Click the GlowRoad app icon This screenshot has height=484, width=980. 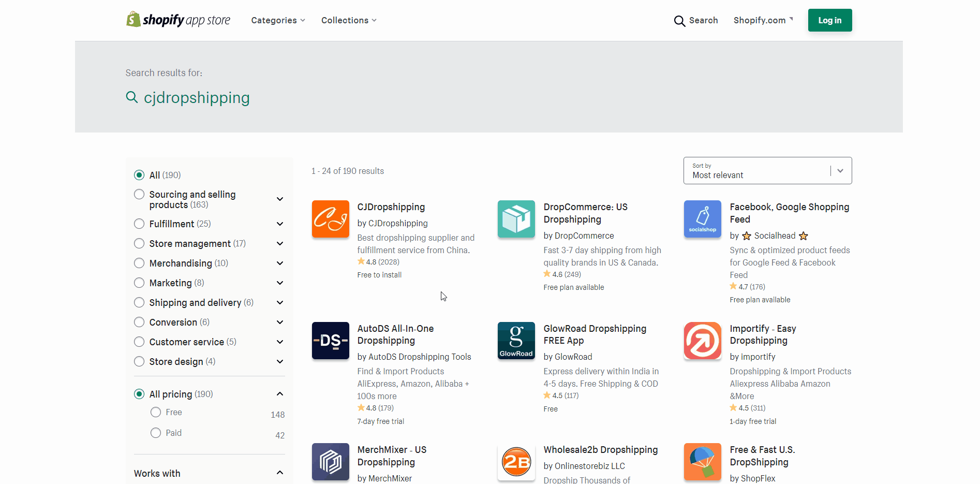[x=516, y=341]
